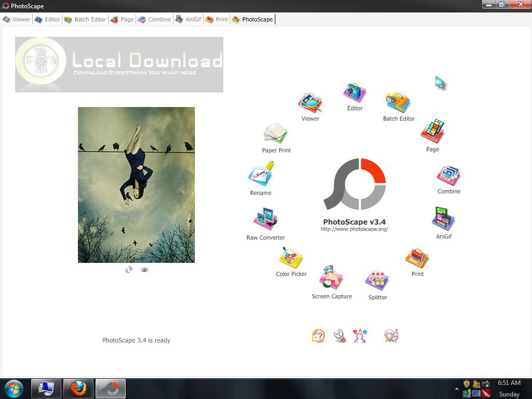Viewport: 532px width, 399px height.
Task: Open the Viewer icon in the circle
Action: click(310, 103)
